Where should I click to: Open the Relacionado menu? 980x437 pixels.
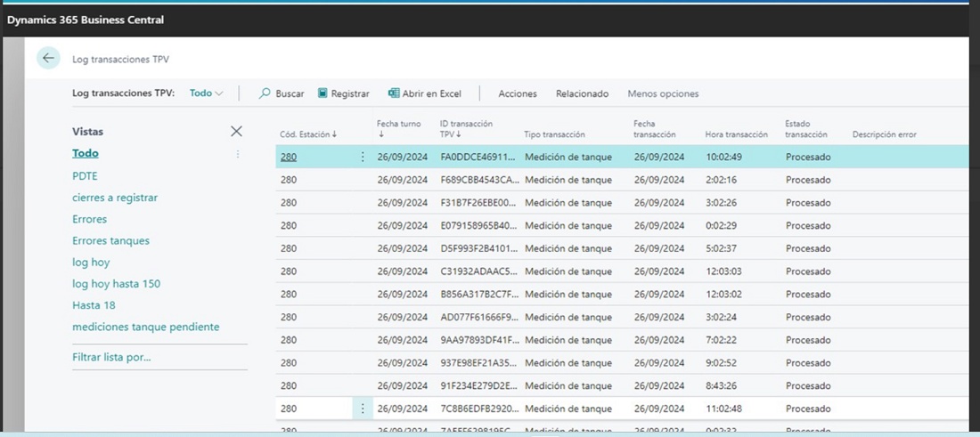click(x=582, y=93)
